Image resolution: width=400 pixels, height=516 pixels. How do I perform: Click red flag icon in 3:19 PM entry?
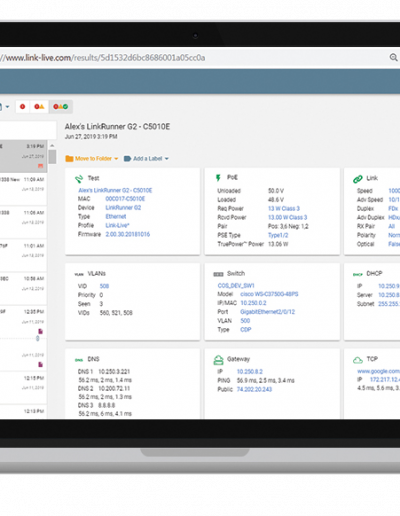pyautogui.click(x=40, y=166)
